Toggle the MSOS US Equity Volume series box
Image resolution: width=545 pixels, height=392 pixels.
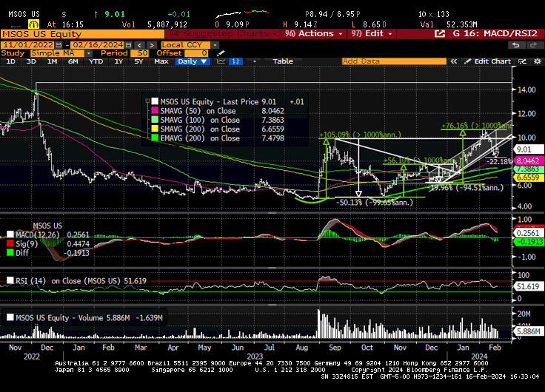coord(10,317)
